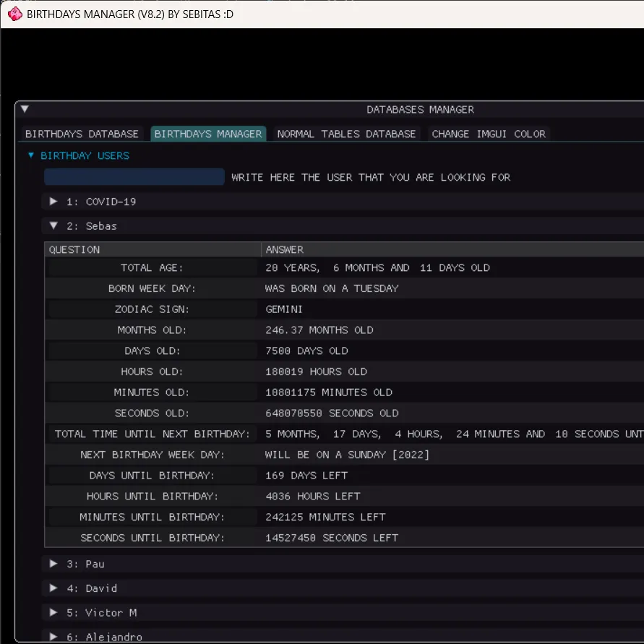Image resolution: width=644 pixels, height=644 pixels.
Task: Click the user search text field
Action: [134, 177]
